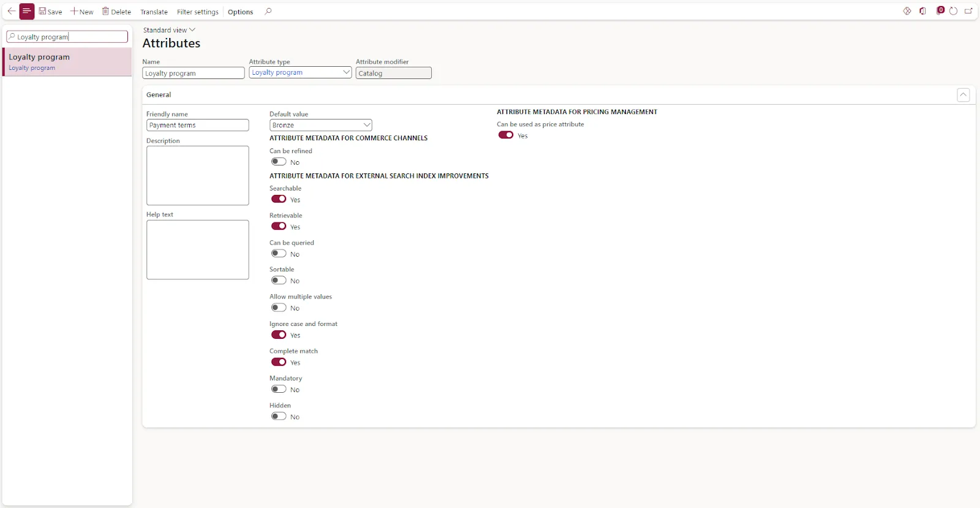Save the attribute record
Image resolution: width=980 pixels, height=508 pixels.
click(51, 12)
